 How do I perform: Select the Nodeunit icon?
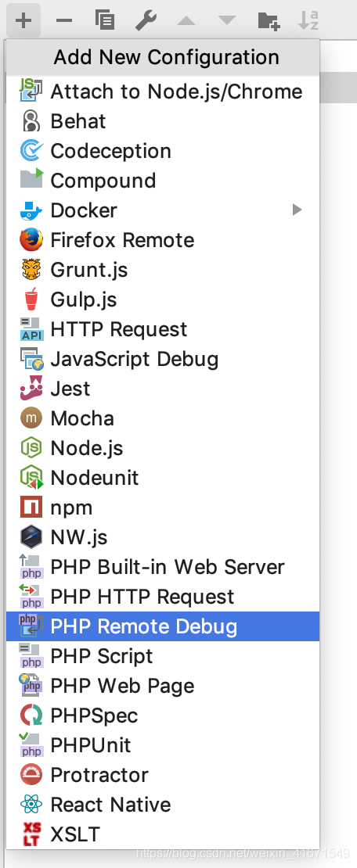click(x=31, y=478)
